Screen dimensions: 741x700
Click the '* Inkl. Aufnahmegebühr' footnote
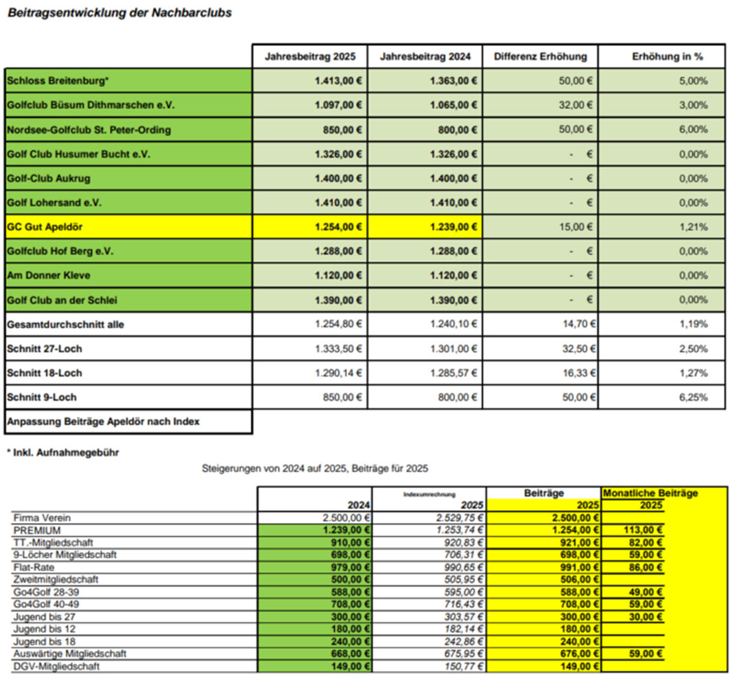point(62,453)
